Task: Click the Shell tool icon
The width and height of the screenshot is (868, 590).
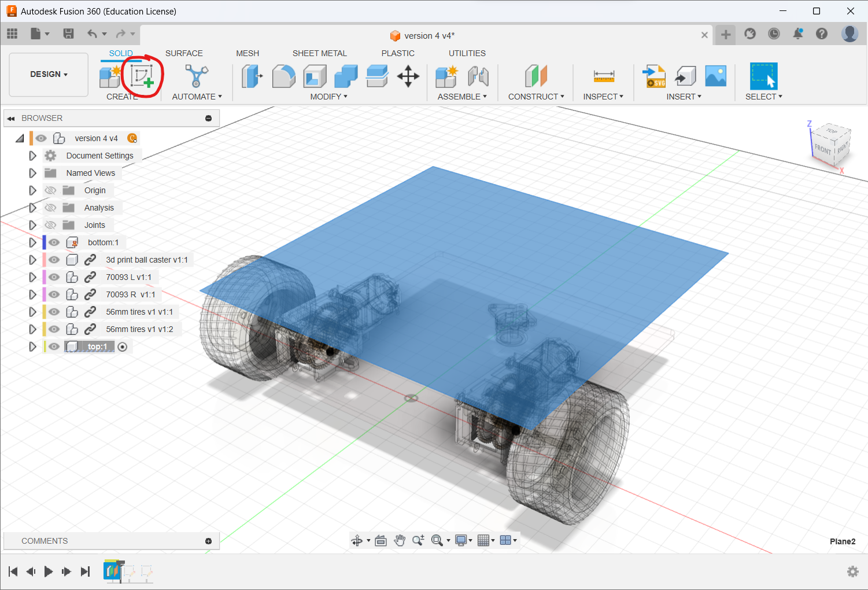Action: click(315, 76)
